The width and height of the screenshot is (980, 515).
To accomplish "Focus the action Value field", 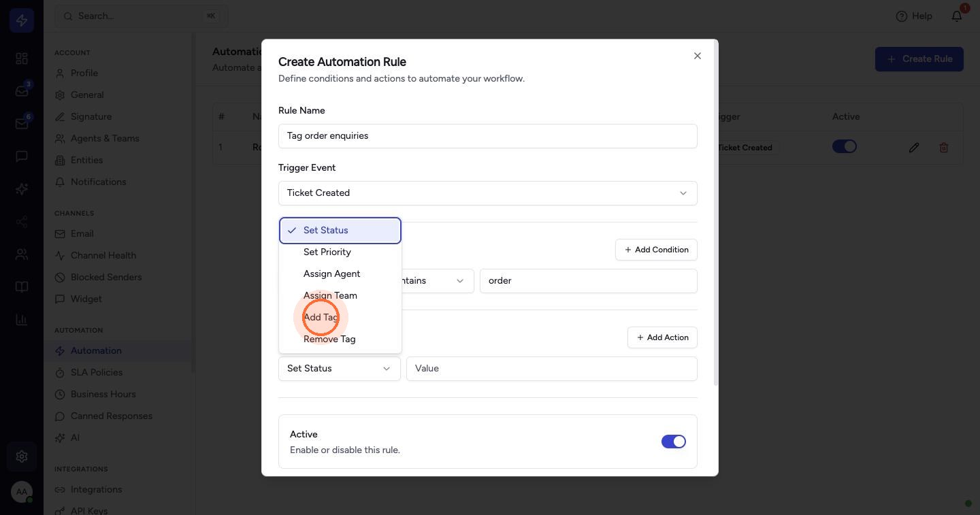I will pos(552,368).
